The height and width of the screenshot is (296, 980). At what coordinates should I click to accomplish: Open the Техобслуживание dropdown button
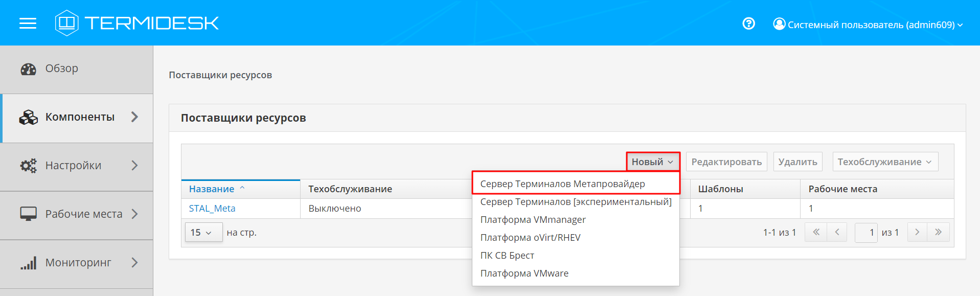(884, 162)
